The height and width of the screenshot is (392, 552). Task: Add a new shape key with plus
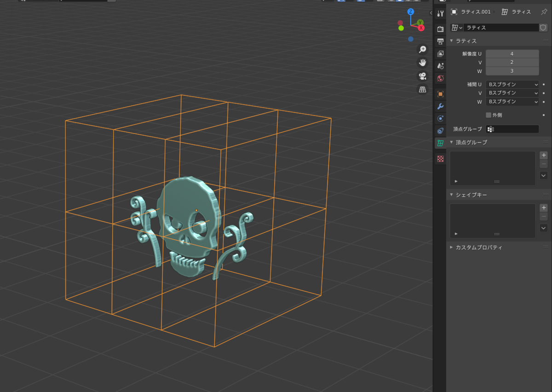(544, 208)
